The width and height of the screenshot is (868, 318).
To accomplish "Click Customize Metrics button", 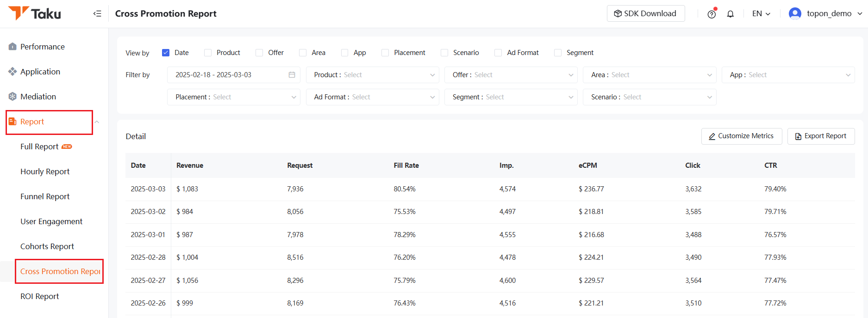I will [x=742, y=136].
